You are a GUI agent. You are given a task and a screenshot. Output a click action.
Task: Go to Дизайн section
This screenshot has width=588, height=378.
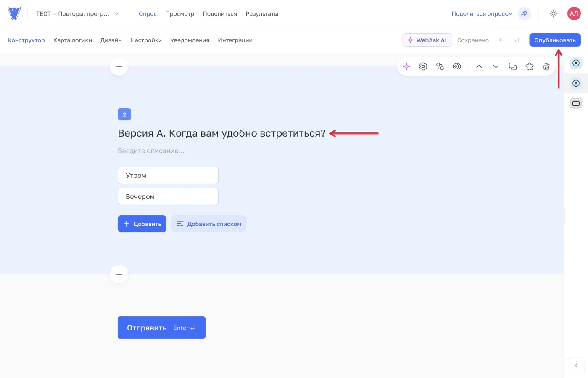111,40
